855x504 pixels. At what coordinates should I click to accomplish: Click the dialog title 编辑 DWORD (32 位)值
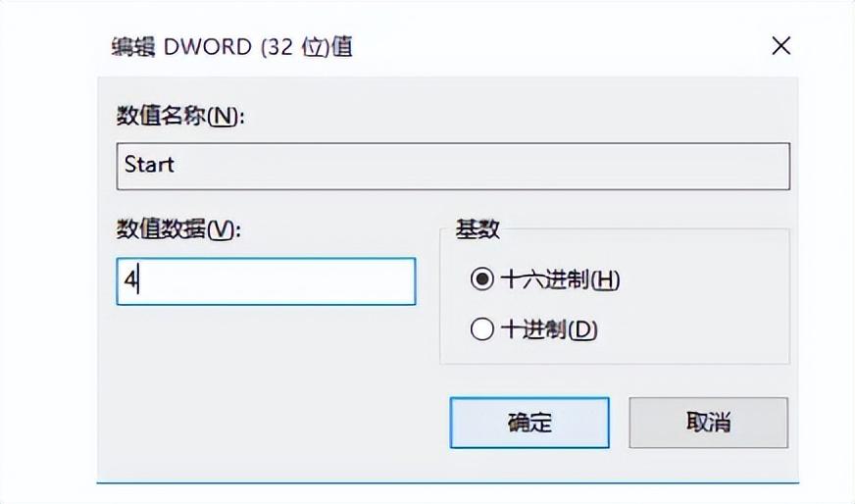pos(231,47)
